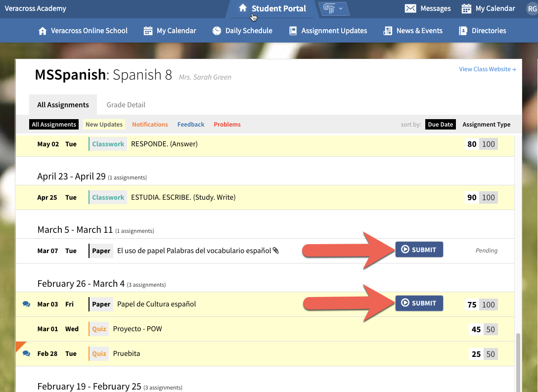
Task: Open the comment bubble beside Papel de Cultura español
Action: tap(26, 304)
